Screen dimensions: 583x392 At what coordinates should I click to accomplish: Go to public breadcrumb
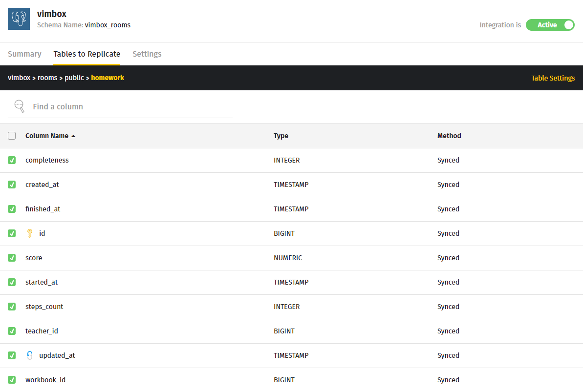pyautogui.click(x=74, y=78)
